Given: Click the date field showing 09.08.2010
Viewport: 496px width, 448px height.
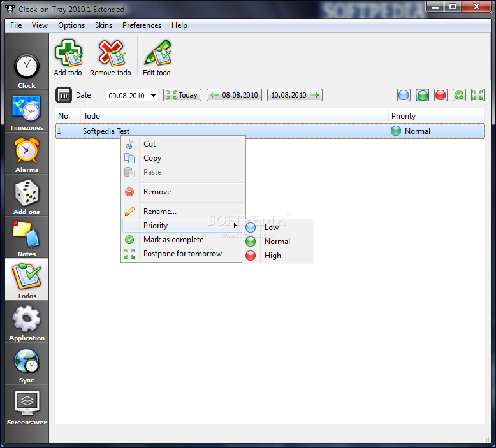Looking at the screenshot, I should click(132, 96).
